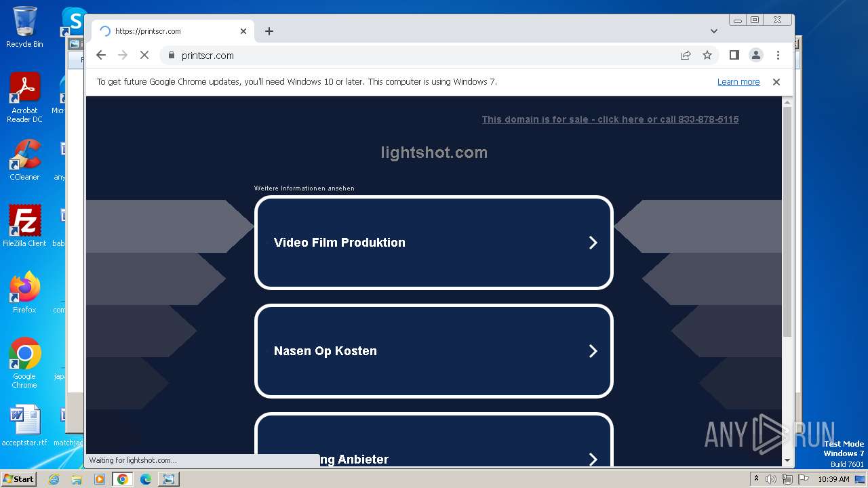Click the page scrollbar up arrow

787,102
